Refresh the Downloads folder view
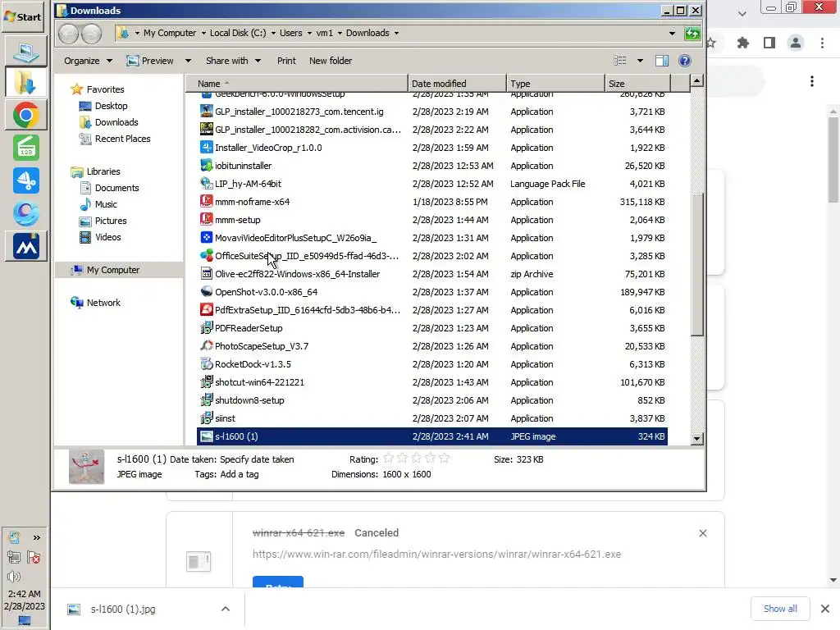The image size is (840, 630). click(692, 34)
